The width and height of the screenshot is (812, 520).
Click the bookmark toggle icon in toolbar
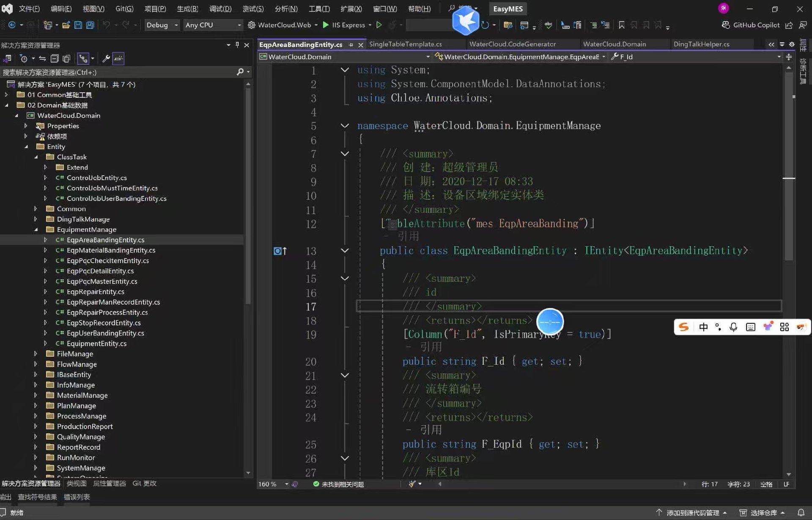click(621, 25)
